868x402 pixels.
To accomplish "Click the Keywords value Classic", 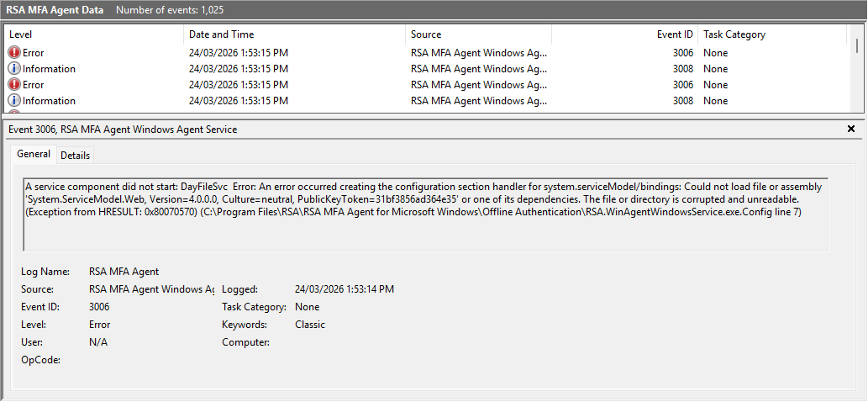I will click(x=310, y=325).
